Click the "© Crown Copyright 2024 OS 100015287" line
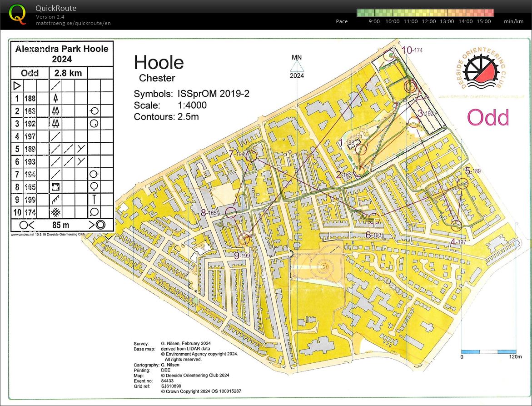 click(201, 391)
